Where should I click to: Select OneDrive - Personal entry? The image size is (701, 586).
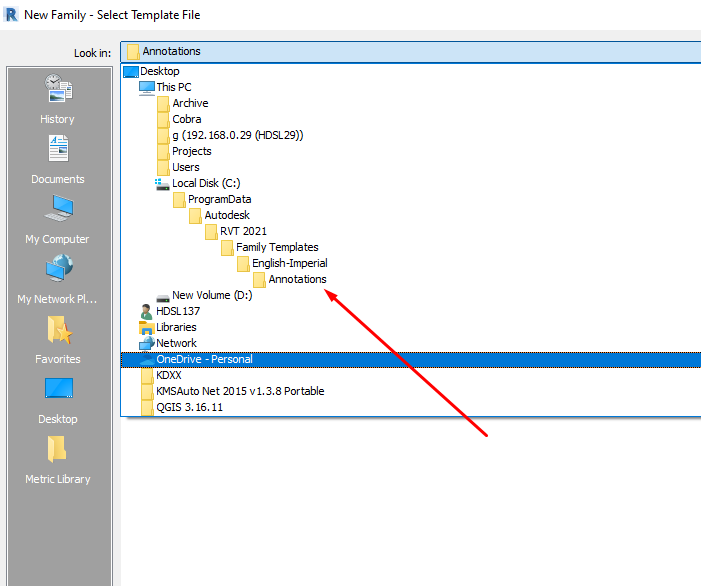pyautogui.click(x=410, y=359)
